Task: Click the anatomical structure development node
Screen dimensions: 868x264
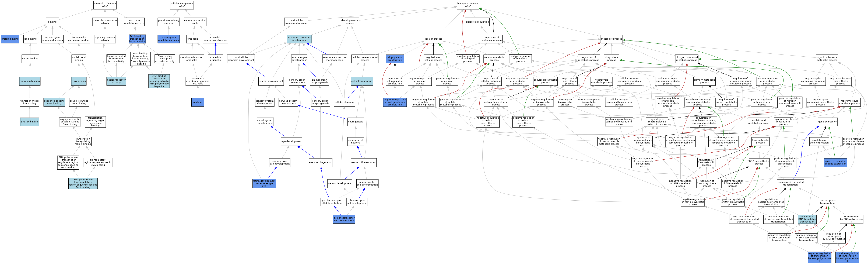Action: 299,39
